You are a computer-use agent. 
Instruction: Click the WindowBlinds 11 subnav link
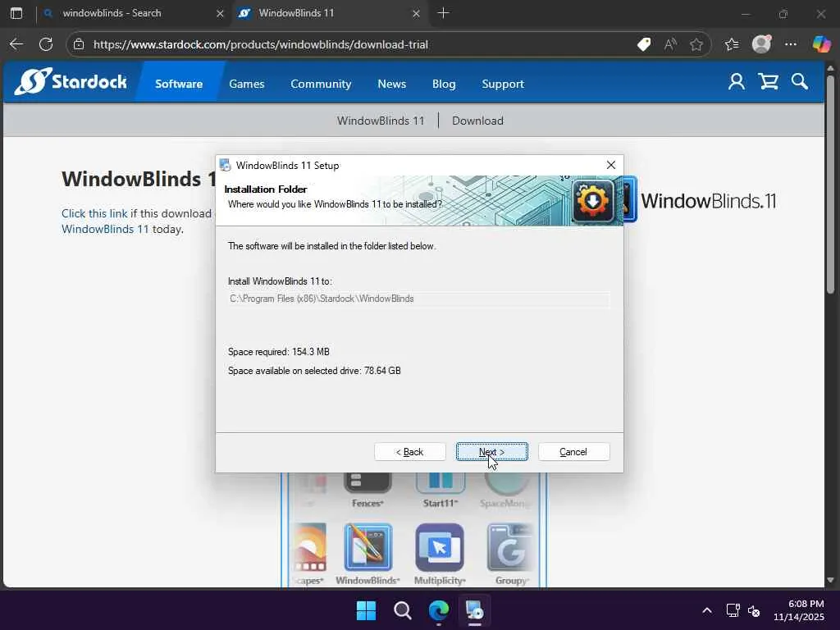381,121
